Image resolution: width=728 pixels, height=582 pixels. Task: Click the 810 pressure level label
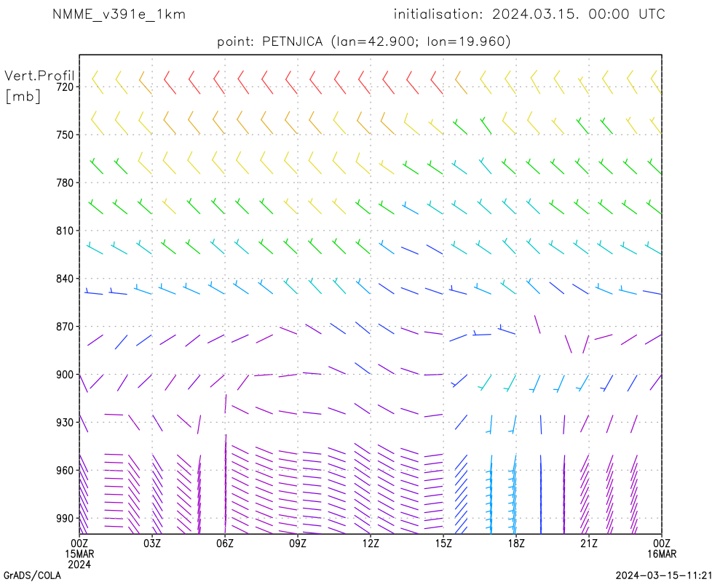click(66, 231)
